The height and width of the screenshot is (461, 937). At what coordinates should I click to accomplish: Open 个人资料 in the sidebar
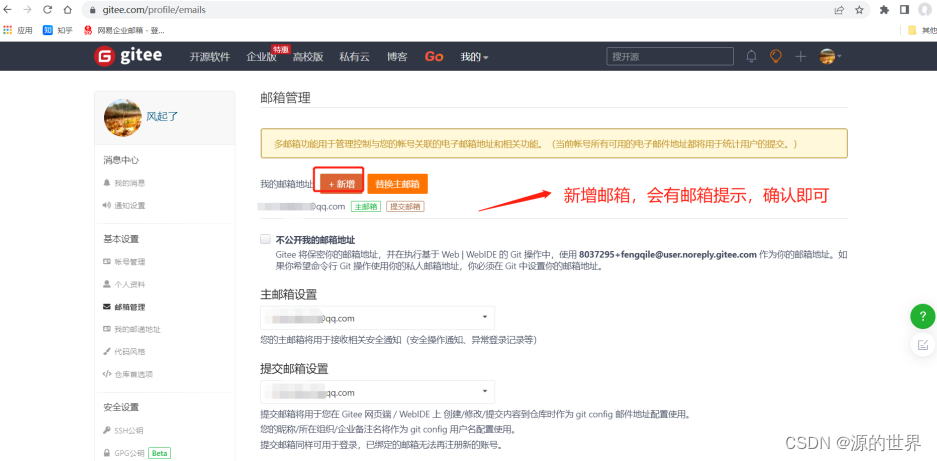tap(124, 285)
